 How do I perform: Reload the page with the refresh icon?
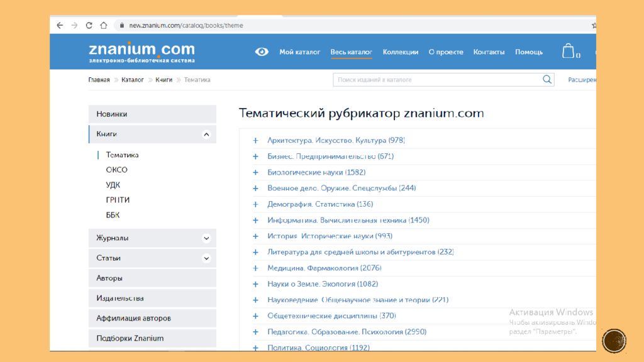tap(89, 25)
